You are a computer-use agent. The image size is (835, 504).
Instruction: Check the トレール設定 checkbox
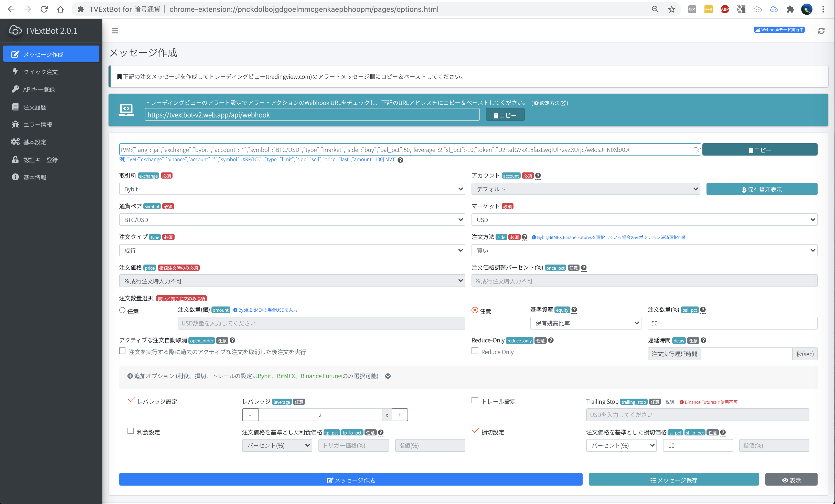tap(475, 400)
